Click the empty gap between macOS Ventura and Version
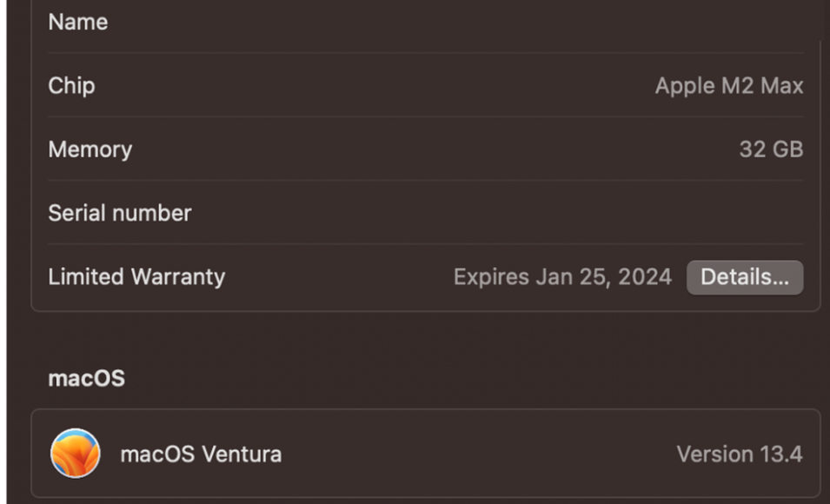This screenshot has height=504, width=830. (x=478, y=454)
